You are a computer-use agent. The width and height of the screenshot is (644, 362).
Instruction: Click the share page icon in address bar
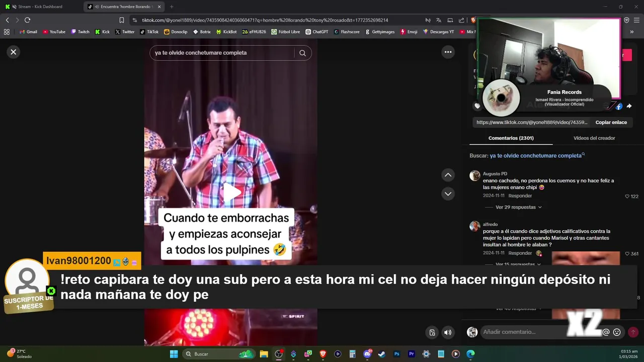pyautogui.click(x=461, y=20)
